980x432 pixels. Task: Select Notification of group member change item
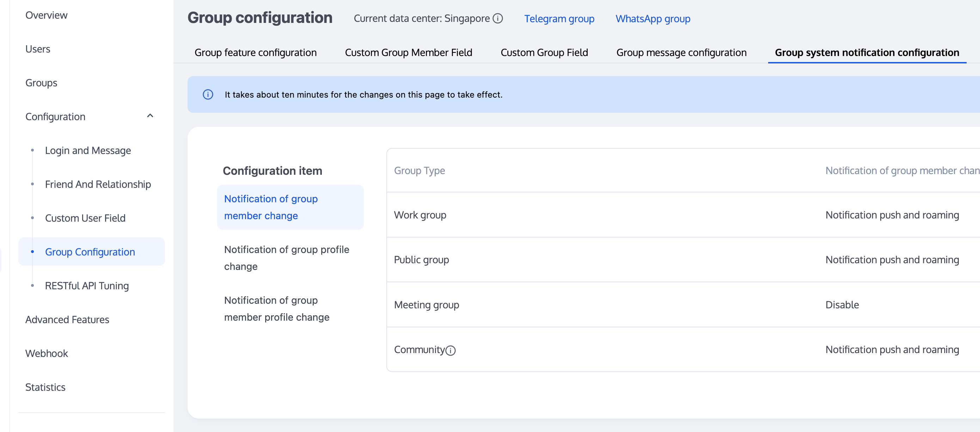pos(270,207)
